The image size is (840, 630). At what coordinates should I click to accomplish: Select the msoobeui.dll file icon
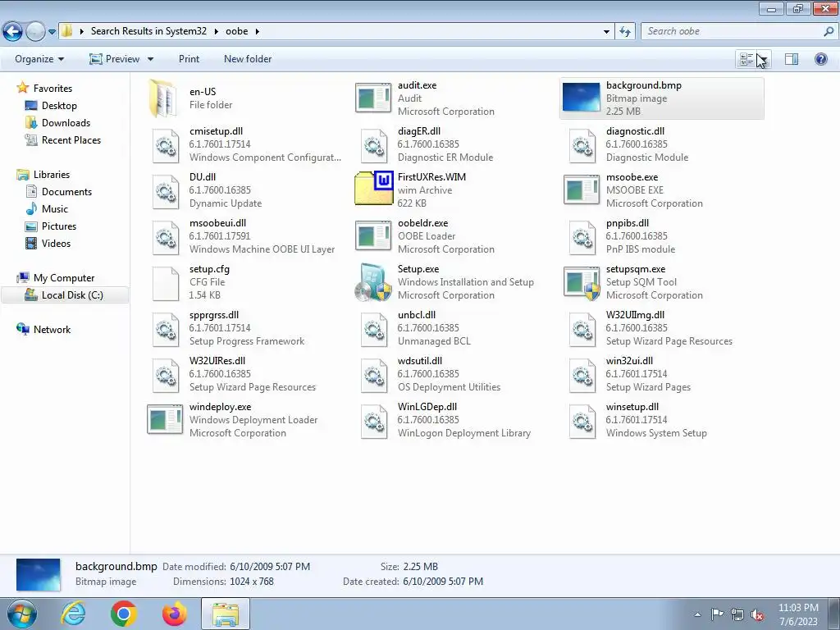(x=166, y=237)
